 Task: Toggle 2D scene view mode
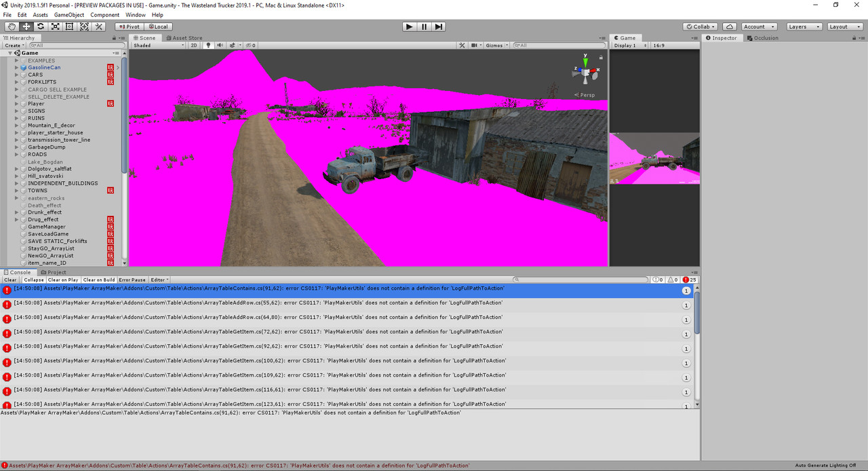point(194,45)
